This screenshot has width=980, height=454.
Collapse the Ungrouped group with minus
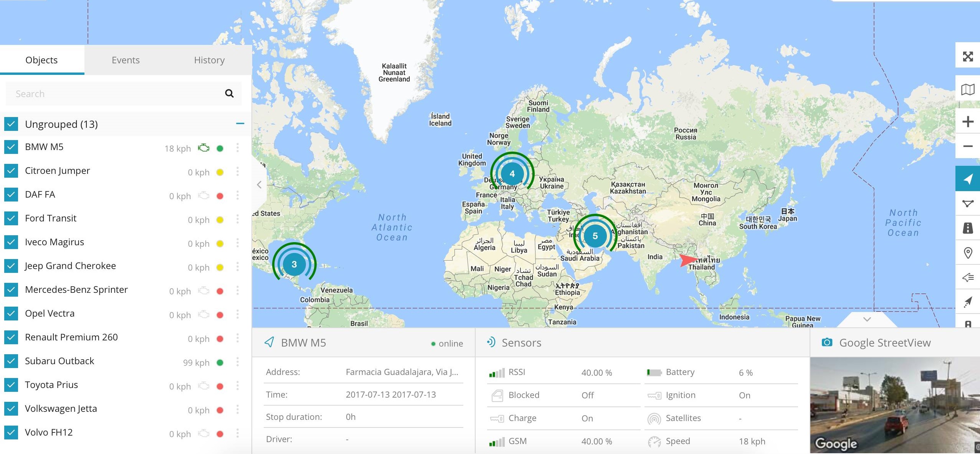point(240,124)
